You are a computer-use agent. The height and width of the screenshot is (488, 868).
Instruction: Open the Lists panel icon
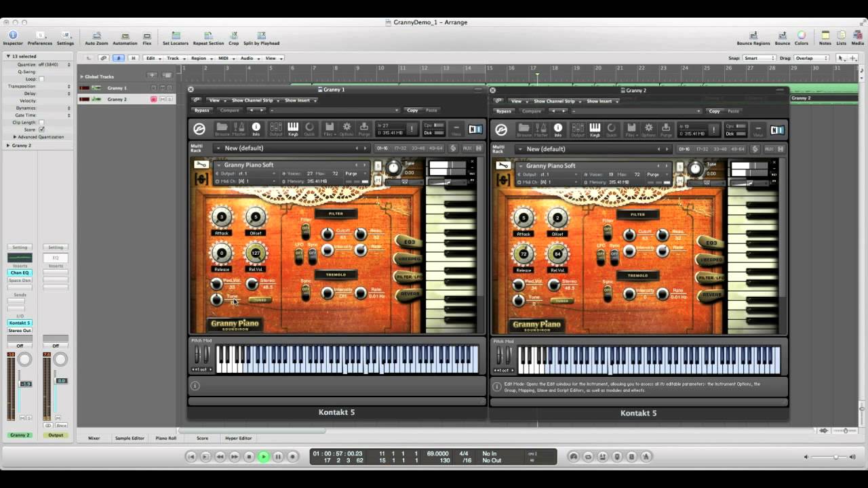point(842,38)
